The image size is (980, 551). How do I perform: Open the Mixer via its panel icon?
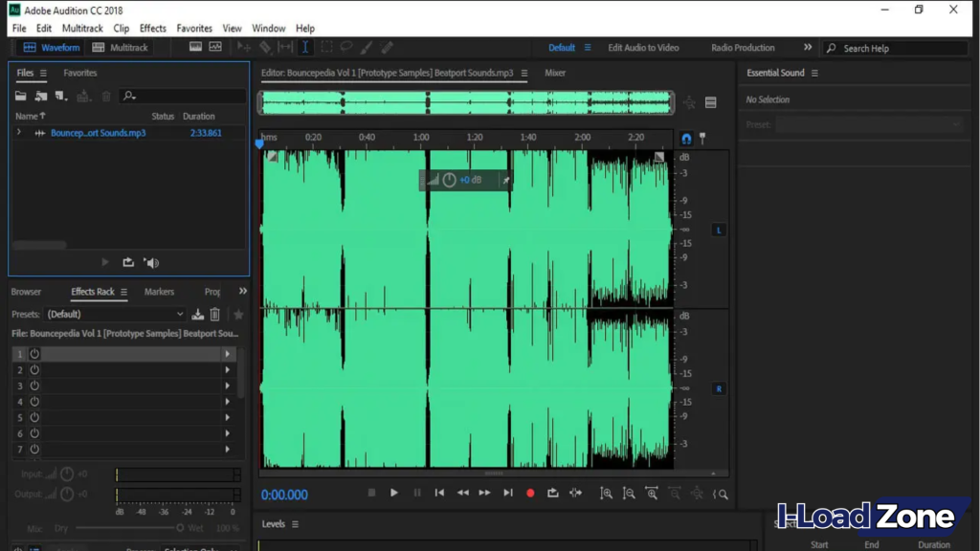pos(554,73)
